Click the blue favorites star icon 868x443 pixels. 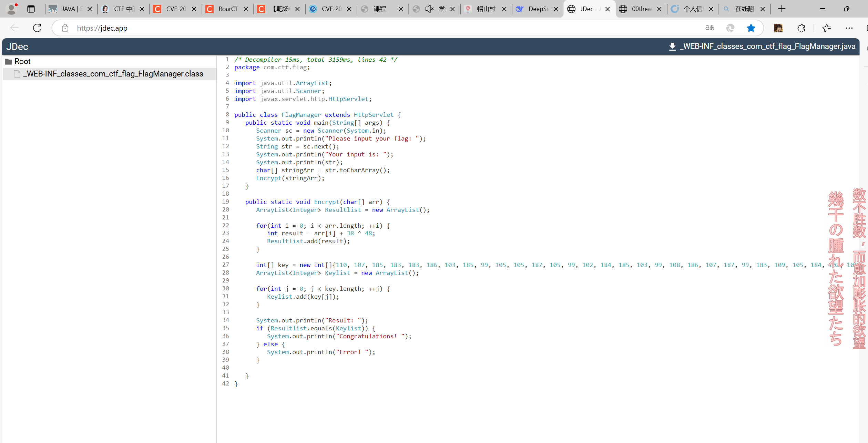point(751,28)
